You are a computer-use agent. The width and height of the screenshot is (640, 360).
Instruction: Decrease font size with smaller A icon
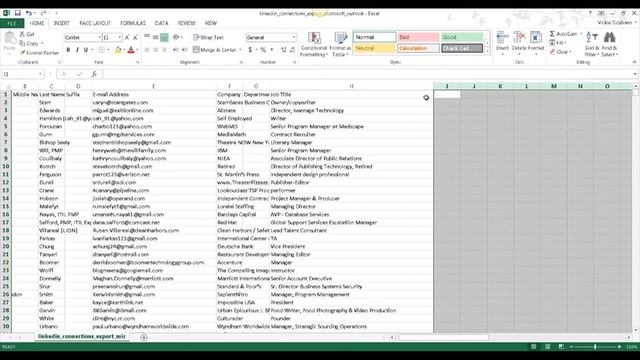[x=136, y=38]
